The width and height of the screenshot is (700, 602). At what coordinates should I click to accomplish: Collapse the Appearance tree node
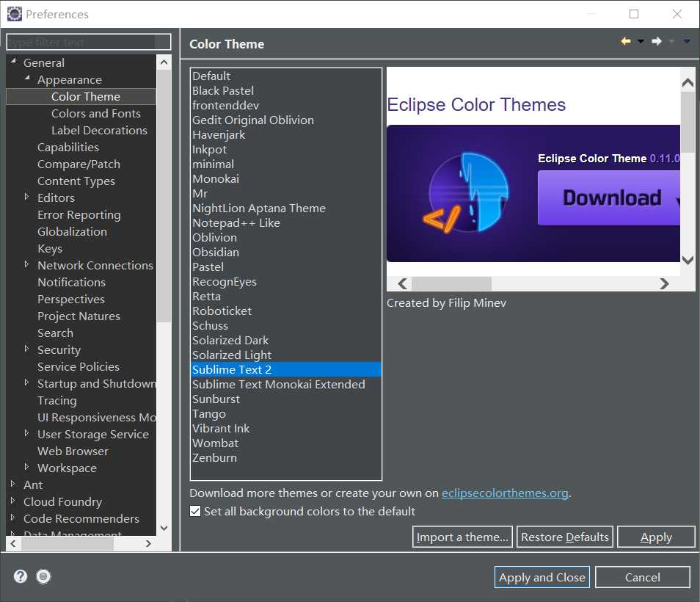[x=27, y=77]
